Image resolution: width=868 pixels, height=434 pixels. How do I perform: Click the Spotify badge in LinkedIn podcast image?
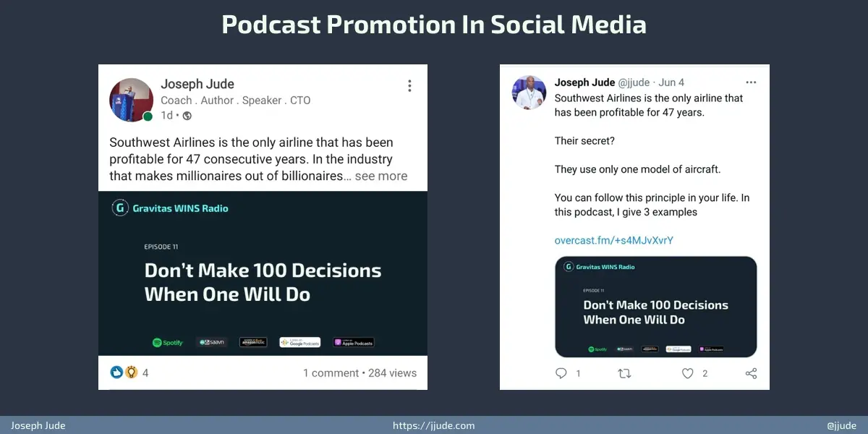[168, 342]
